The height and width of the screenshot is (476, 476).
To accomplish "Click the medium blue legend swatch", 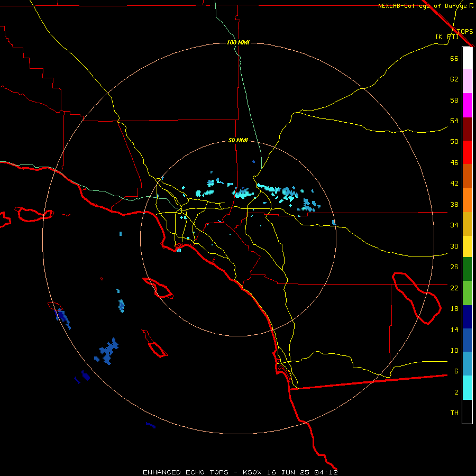I will tap(467, 340).
